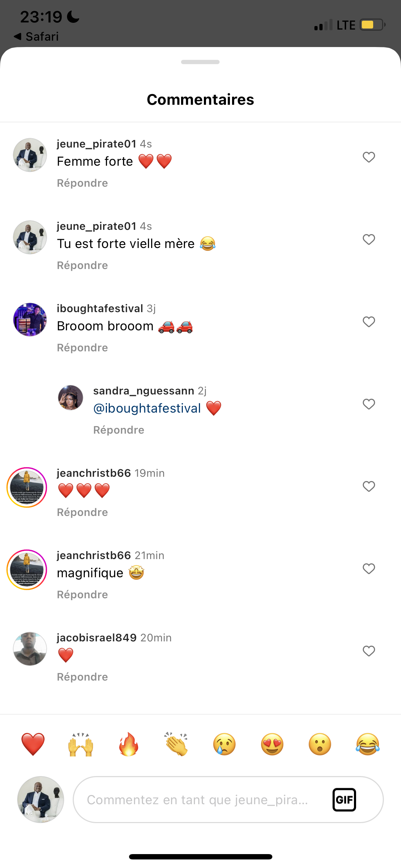Tap the sheet drag handle above Commentaires
The image size is (401, 868).
pyautogui.click(x=200, y=62)
